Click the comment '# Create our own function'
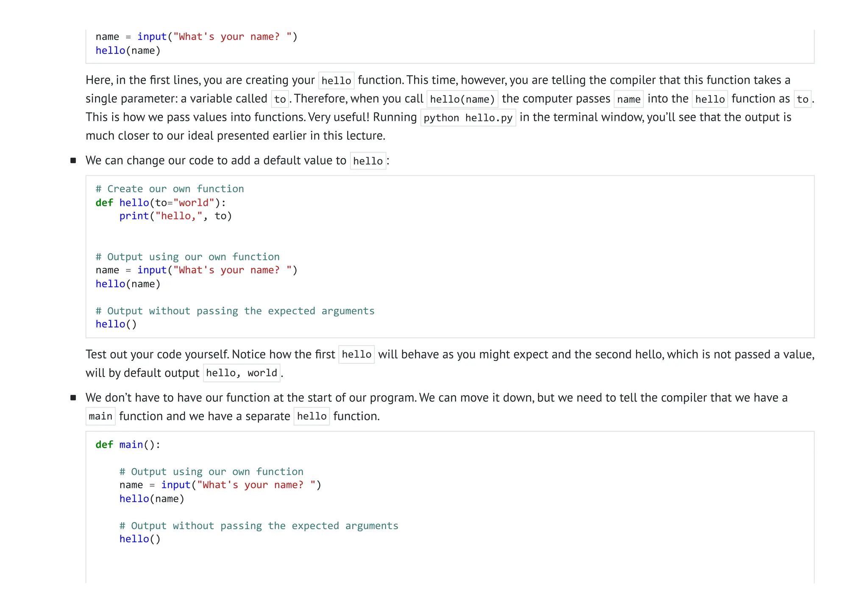 170,189
